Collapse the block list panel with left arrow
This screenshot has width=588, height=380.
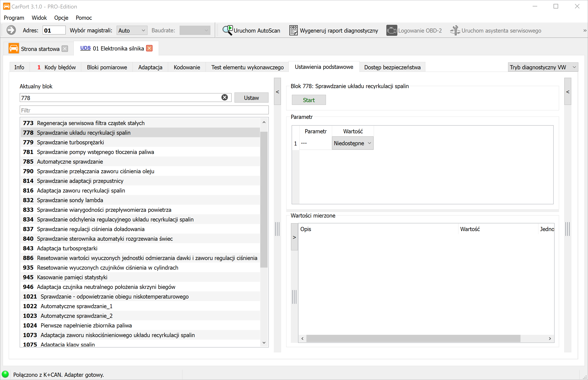click(x=277, y=92)
